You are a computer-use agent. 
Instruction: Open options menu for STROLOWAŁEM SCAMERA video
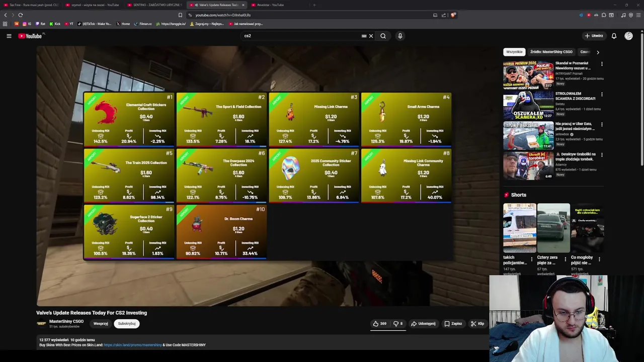click(x=602, y=94)
